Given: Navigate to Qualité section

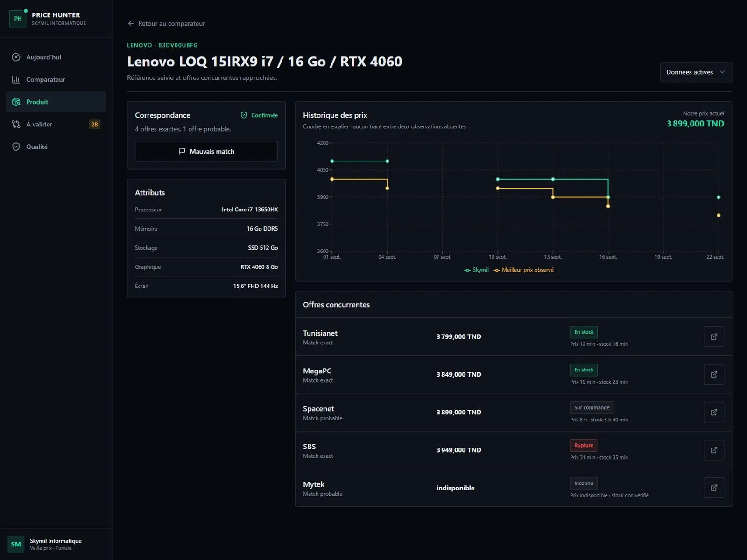Looking at the screenshot, I should 56,147.
